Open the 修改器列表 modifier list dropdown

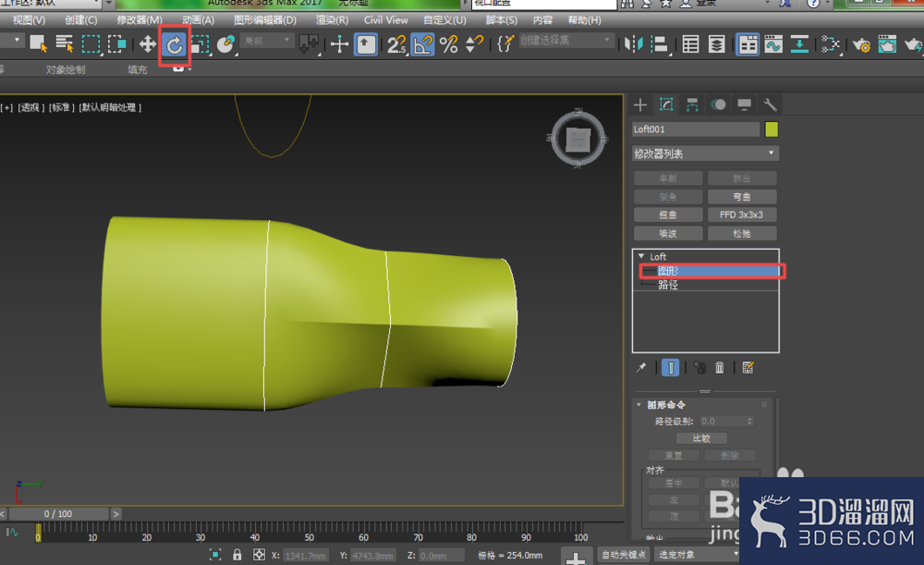pos(705,154)
